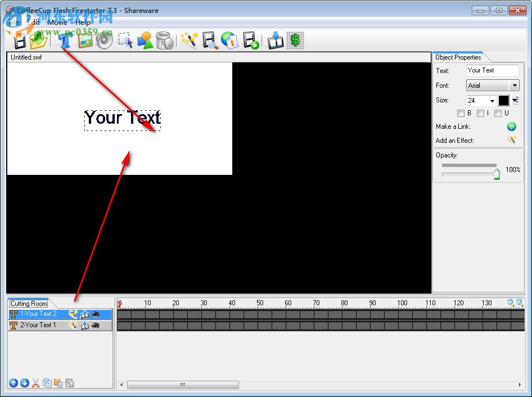This screenshot has height=397, width=532.
Task: Click the Make a Link globe icon
Action: pos(512,127)
